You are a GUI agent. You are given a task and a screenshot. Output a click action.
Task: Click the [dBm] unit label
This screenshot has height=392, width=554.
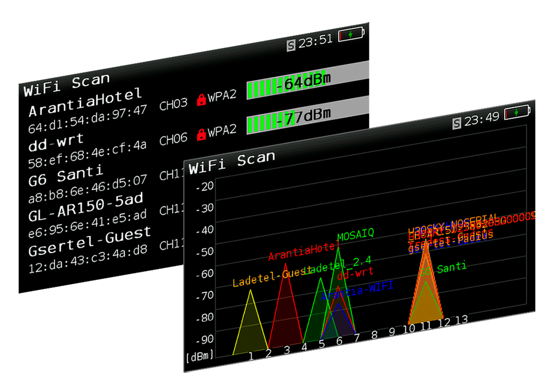click(200, 356)
